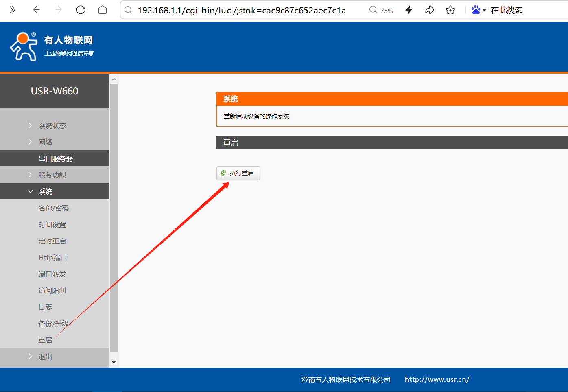Click the browser back arrow
Image resolution: width=568 pixels, height=392 pixels.
(37, 10)
